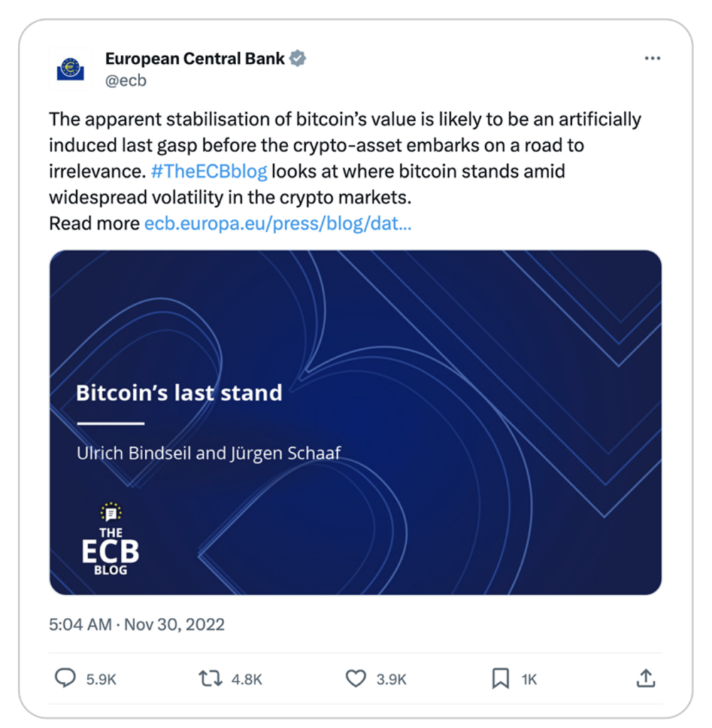Click the 1K bookmark count
This screenshot has height=728, width=712.
(x=529, y=680)
